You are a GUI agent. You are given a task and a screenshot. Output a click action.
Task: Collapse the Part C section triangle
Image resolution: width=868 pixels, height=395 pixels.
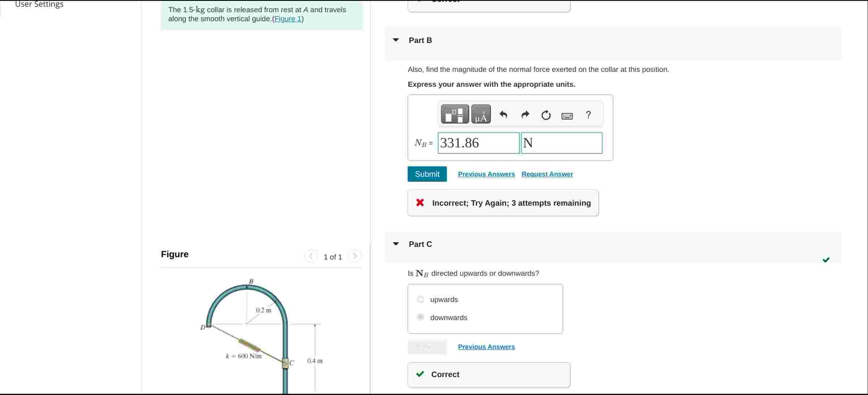click(396, 244)
